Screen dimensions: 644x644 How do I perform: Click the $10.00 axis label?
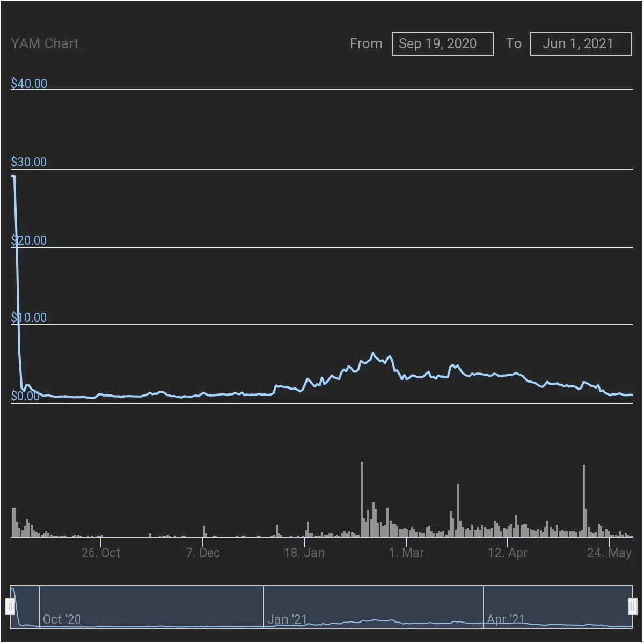tap(29, 317)
